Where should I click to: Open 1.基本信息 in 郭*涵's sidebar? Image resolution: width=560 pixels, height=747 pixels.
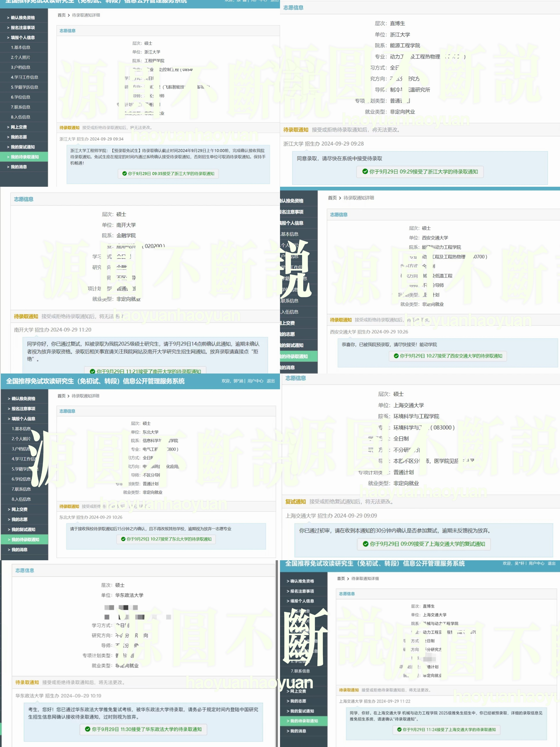tap(21, 428)
